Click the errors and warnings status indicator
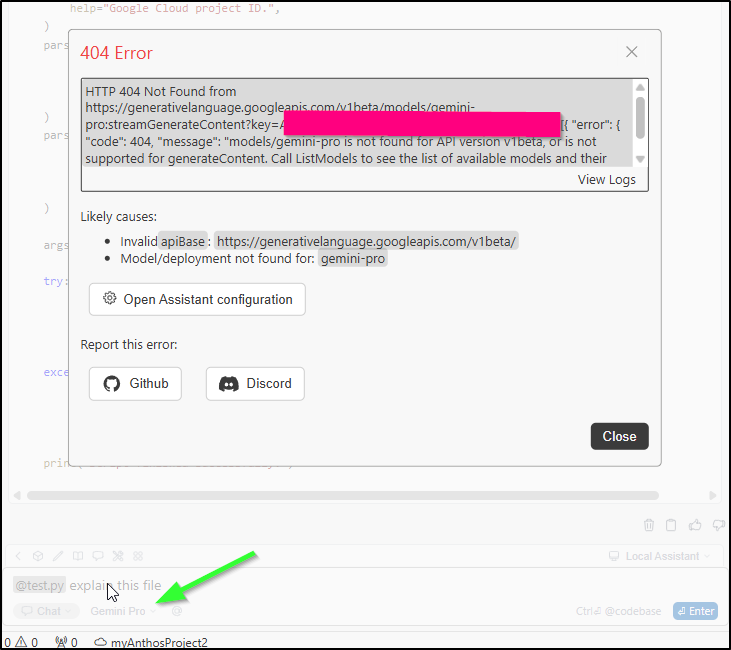This screenshot has width=731, height=650. [21, 643]
